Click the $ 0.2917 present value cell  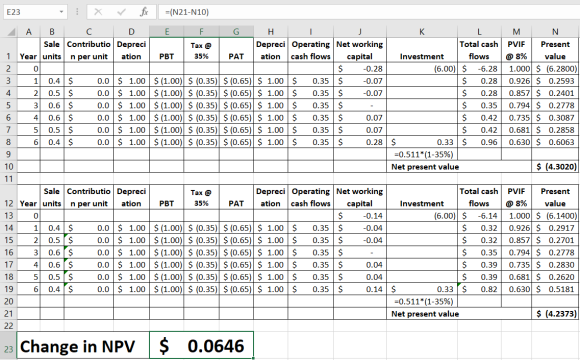coord(555,228)
